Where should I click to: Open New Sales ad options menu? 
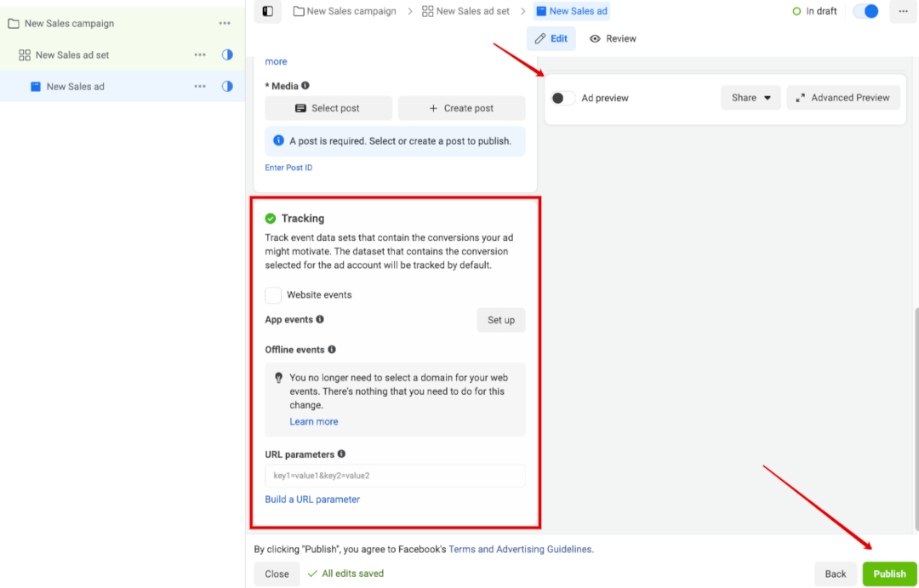tap(200, 87)
